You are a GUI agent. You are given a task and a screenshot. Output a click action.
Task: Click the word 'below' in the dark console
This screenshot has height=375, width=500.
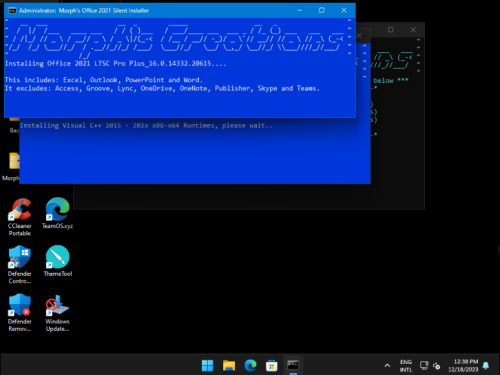[383, 80]
